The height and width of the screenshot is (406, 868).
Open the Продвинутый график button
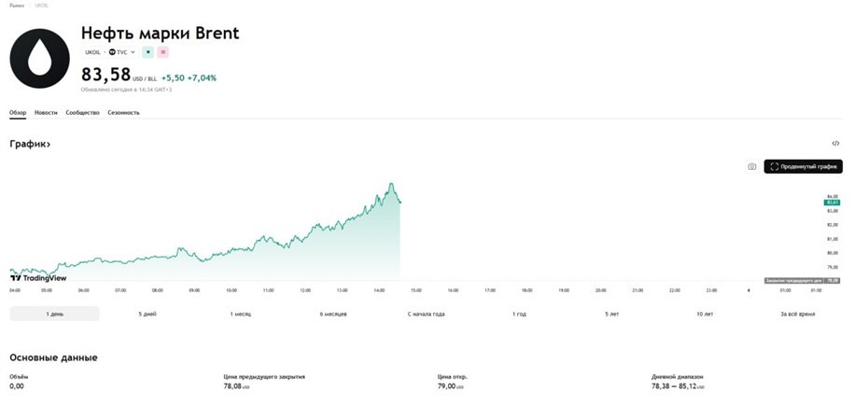click(803, 167)
